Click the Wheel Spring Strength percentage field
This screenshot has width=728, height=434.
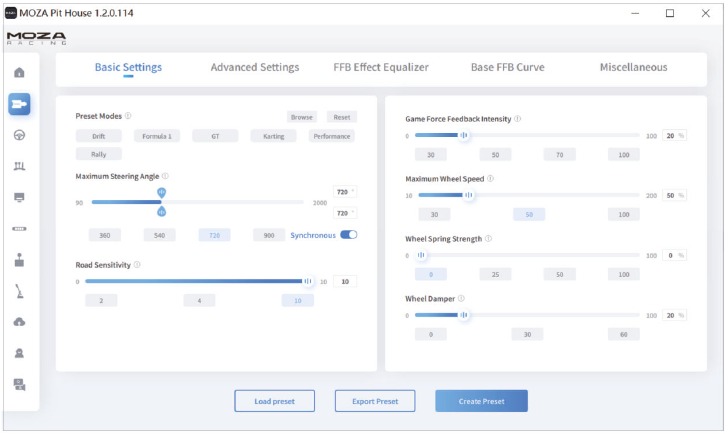[x=675, y=255]
